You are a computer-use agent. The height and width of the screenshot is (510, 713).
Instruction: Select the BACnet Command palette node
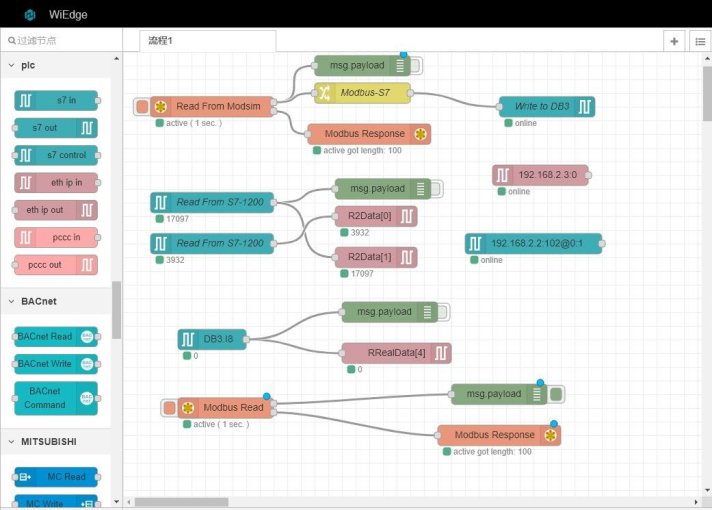tap(56, 398)
